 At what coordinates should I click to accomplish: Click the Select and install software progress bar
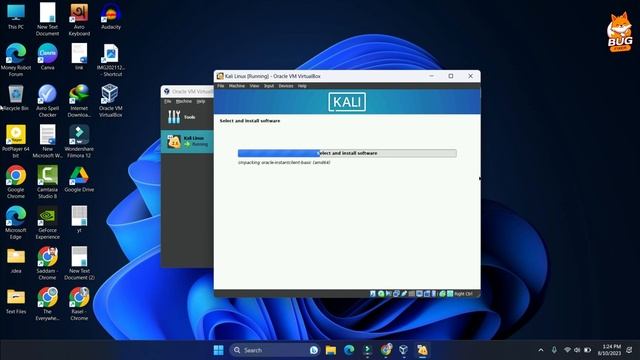347,153
